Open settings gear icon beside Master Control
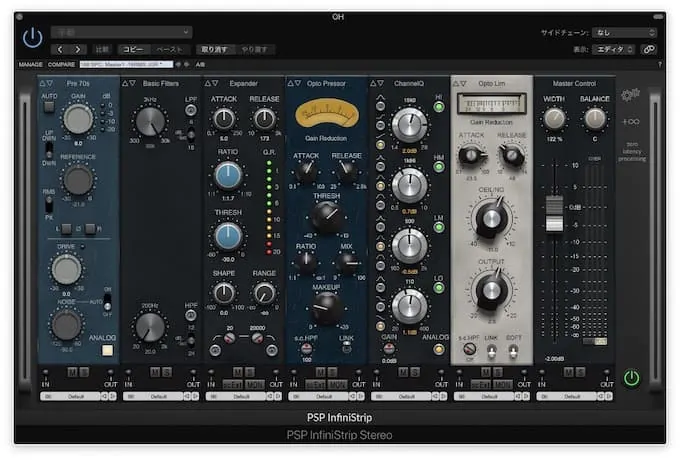680x460 pixels. [x=630, y=95]
